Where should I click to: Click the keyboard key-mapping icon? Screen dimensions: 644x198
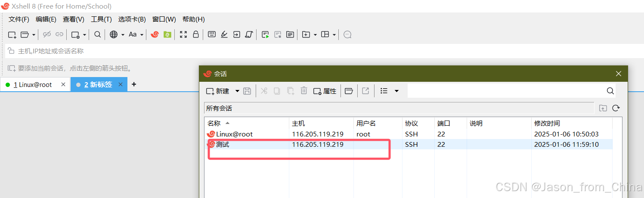point(212,34)
